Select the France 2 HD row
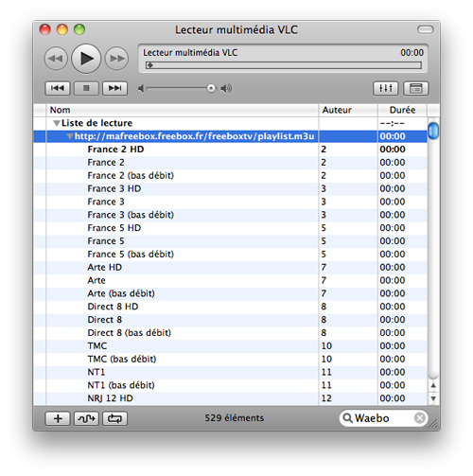Screen dimensions: 473x476 tap(230, 150)
